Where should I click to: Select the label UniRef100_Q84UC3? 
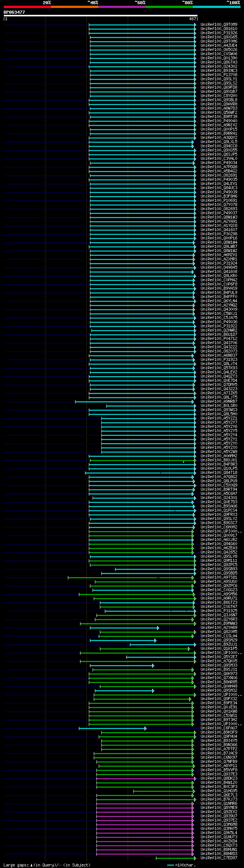(219, 188)
